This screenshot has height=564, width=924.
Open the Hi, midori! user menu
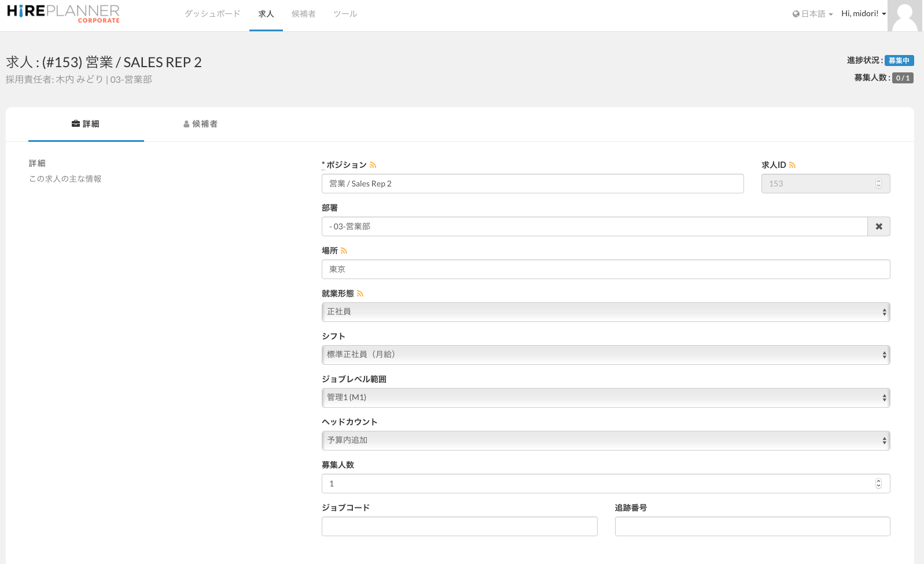(x=863, y=14)
